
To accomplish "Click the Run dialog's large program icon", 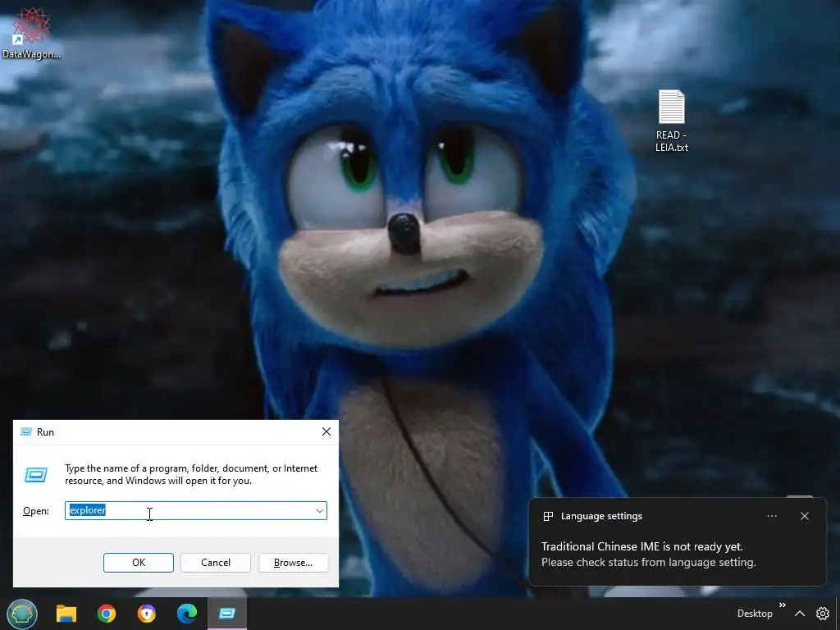I will 36,475.
